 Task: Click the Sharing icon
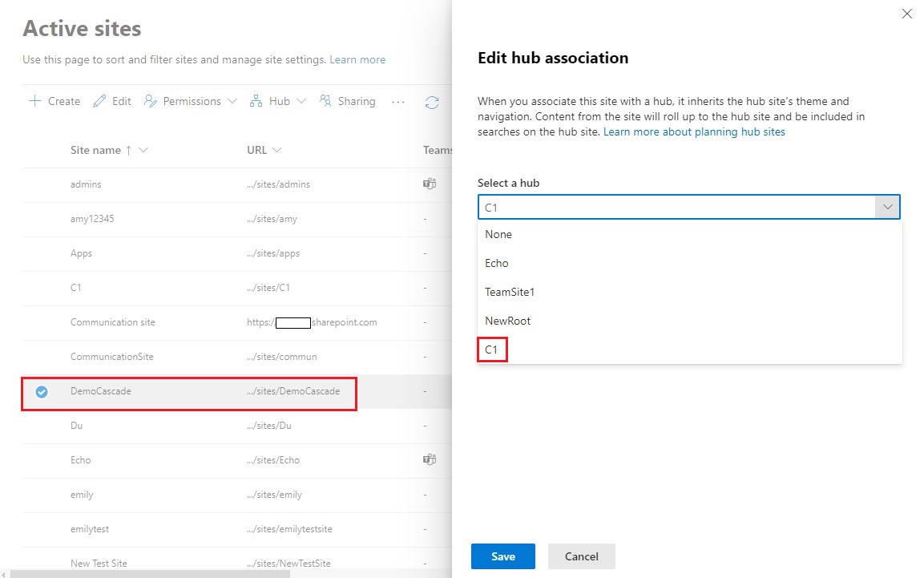pos(325,101)
